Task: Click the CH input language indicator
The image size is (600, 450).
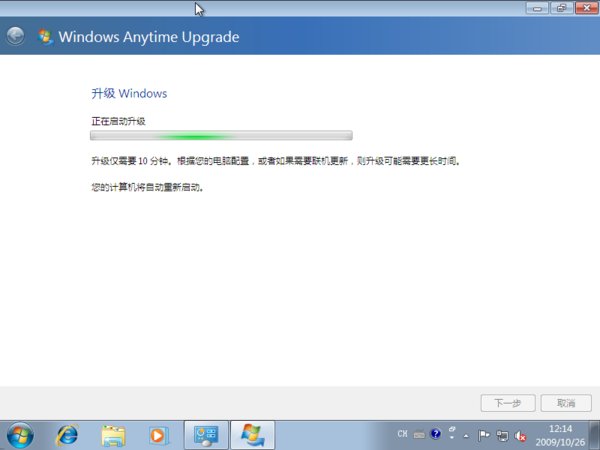Action: [x=402, y=434]
